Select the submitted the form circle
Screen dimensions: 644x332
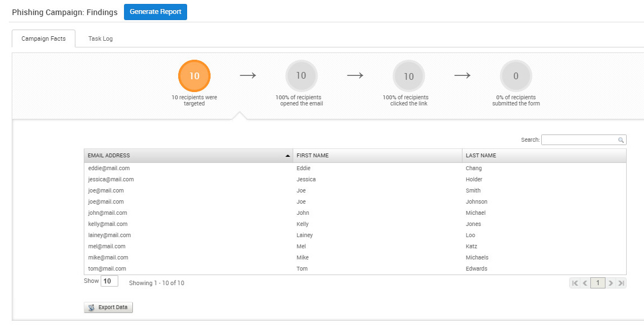pos(516,76)
